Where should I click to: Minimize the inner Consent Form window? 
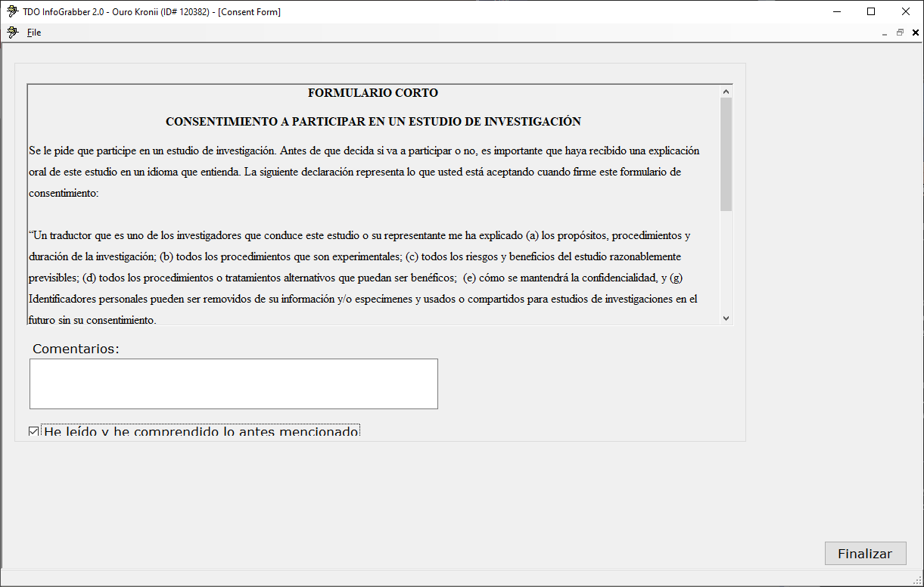click(885, 33)
